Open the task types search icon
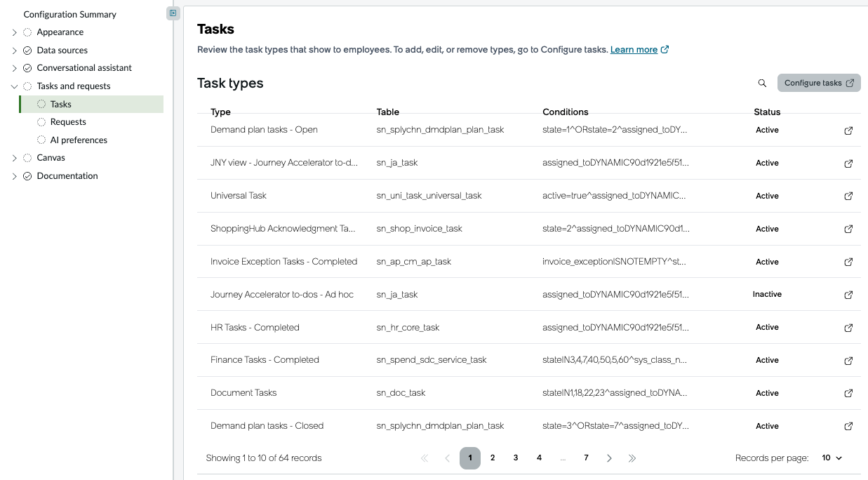 coord(762,83)
